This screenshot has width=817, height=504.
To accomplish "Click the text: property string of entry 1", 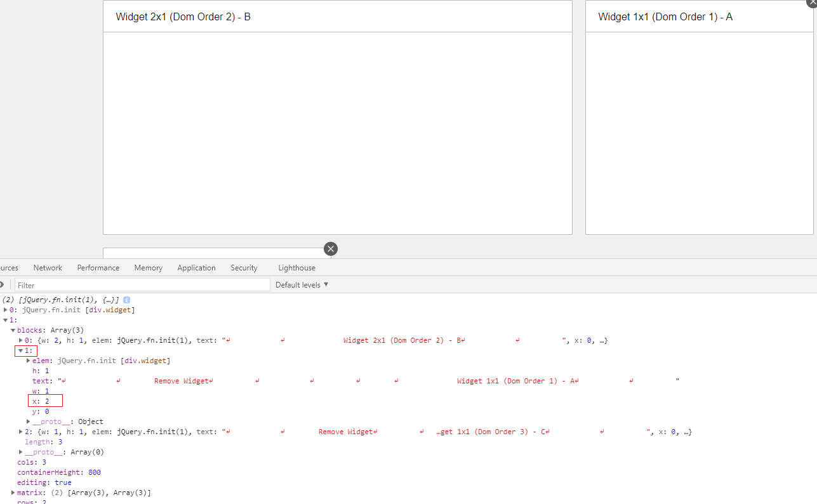I will click(x=355, y=381).
